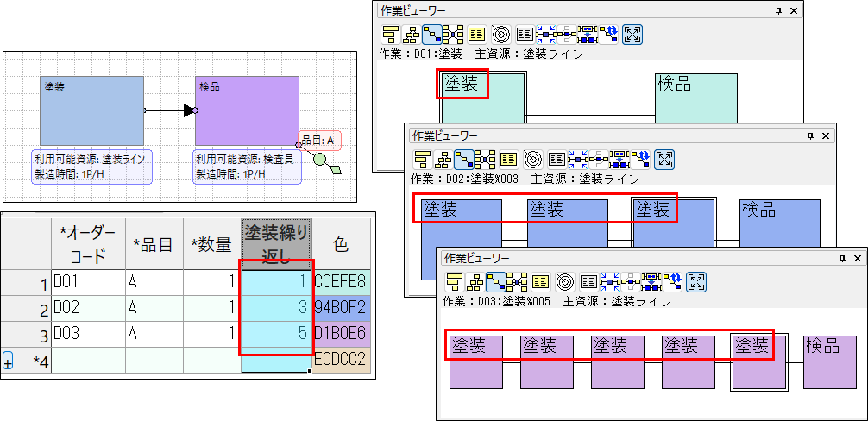Toggle the highlighted linked-boxes view in D01 viewer

[x=432, y=35]
